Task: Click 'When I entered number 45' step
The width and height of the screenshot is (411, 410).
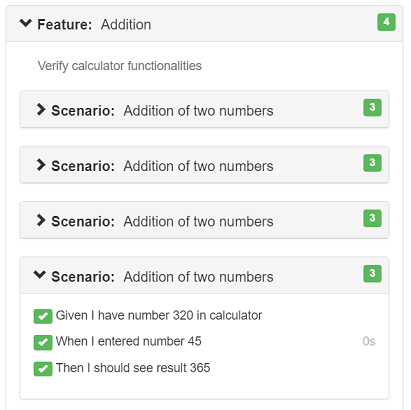Action: [129, 341]
